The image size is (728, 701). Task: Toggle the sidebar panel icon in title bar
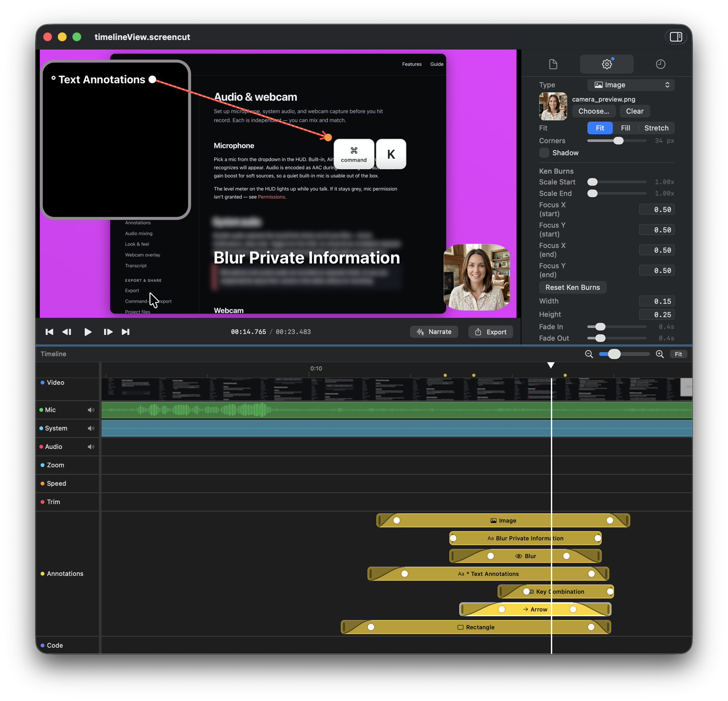click(x=676, y=37)
